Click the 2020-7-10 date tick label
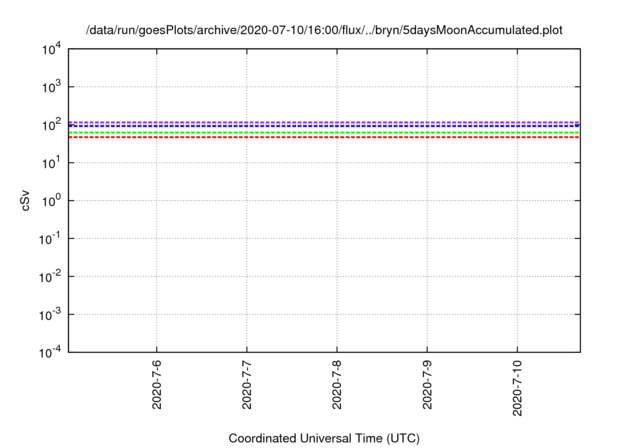The image size is (640, 448). tap(518, 388)
